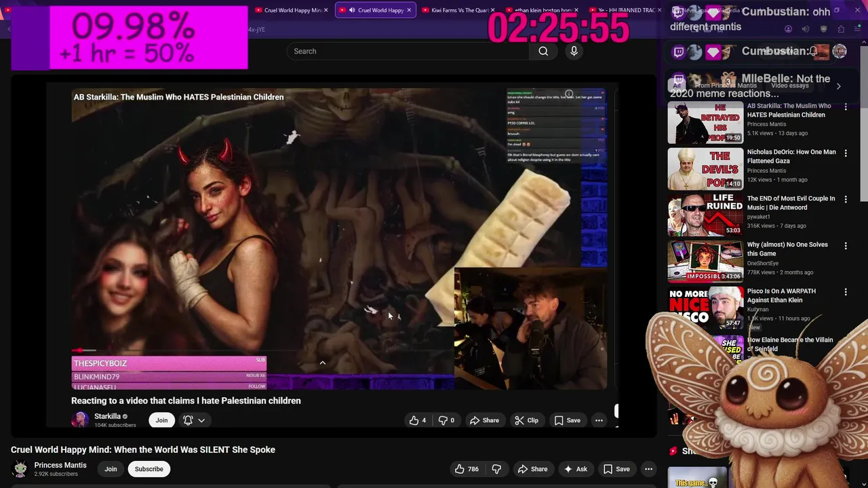Open the browser profile account icon

[788, 29]
